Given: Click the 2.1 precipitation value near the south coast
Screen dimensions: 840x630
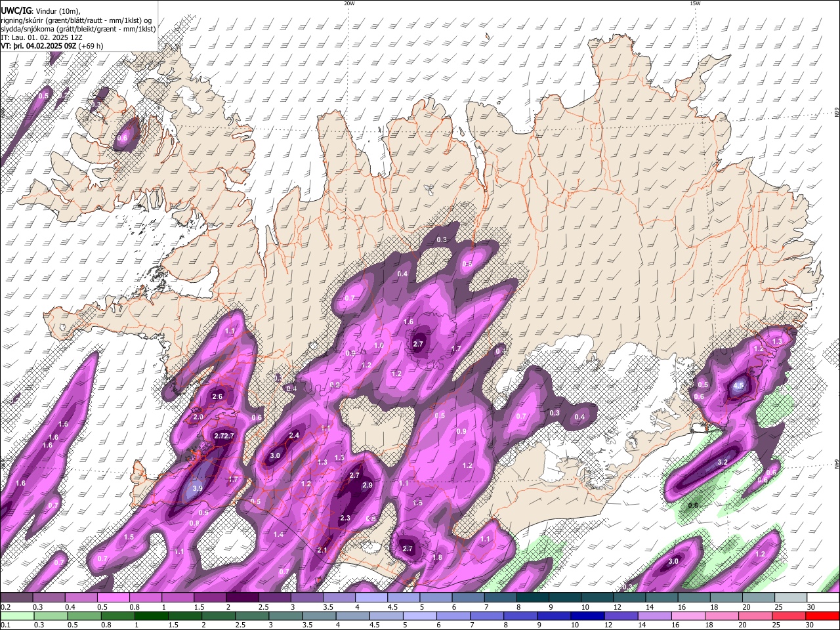Looking at the screenshot, I should click(322, 550).
